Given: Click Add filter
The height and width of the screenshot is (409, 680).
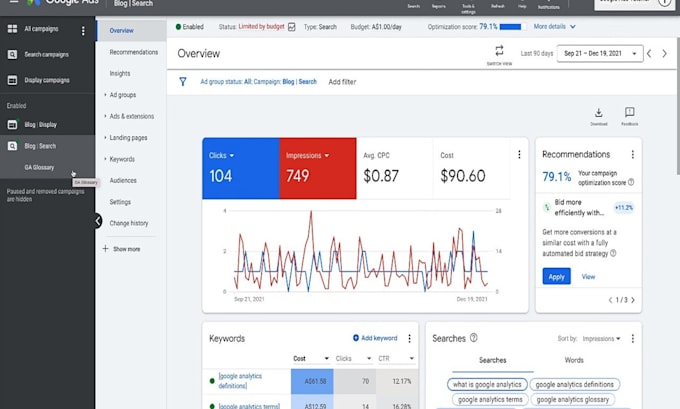Looking at the screenshot, I should pyautogui.click(x=342, y=82).
